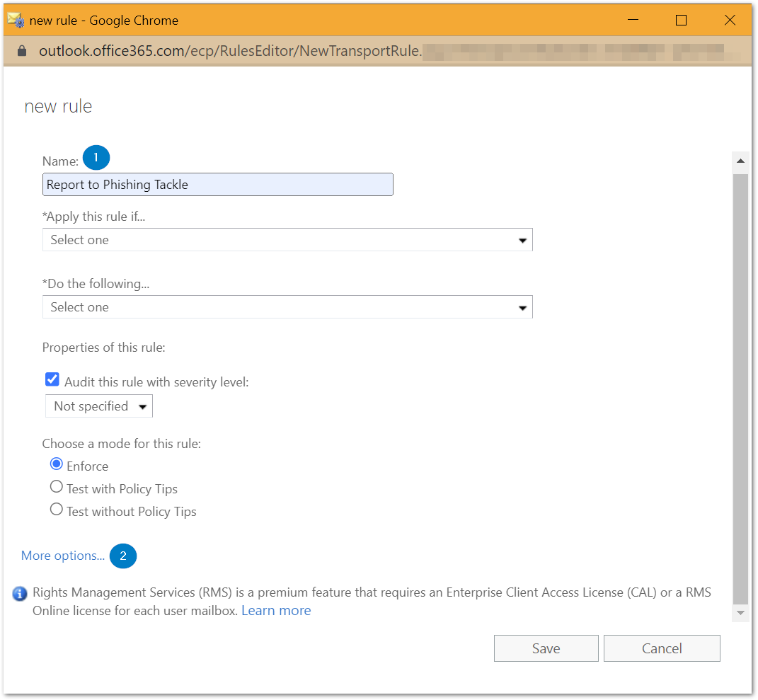Select the Enforce mode radio button
This screenshot has width=758, height=700.
click(x=57, y=464)
